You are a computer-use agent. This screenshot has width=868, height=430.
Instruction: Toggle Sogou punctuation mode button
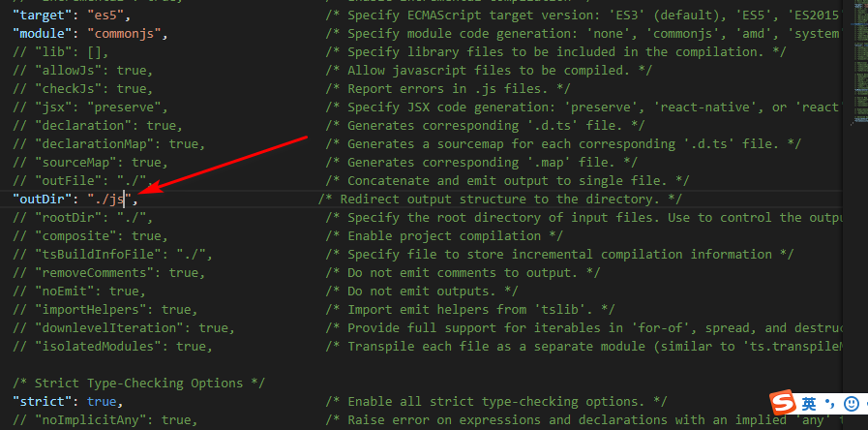pos(830,404)
